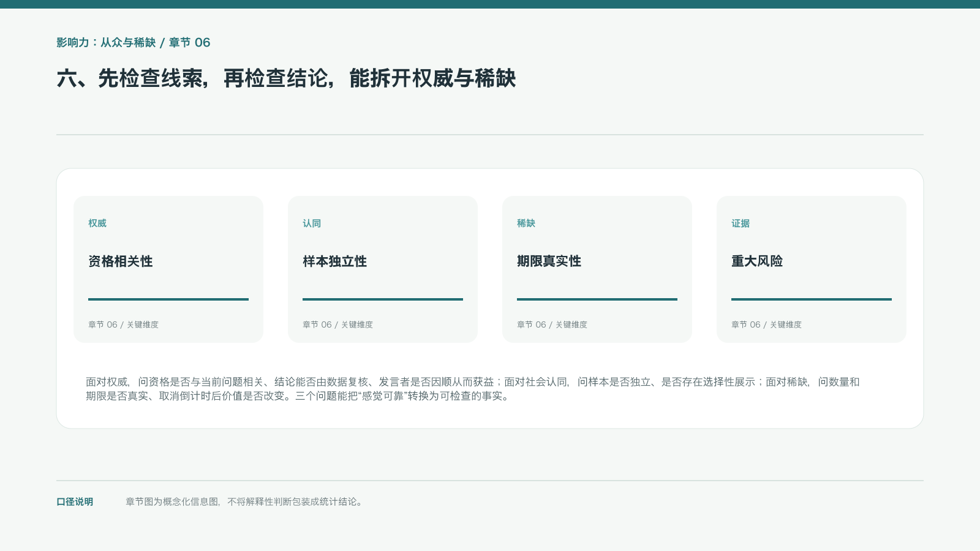This screenshot has width=980, height=551.
Task: Click the small 权威 card label
Action: pos(97,223)
